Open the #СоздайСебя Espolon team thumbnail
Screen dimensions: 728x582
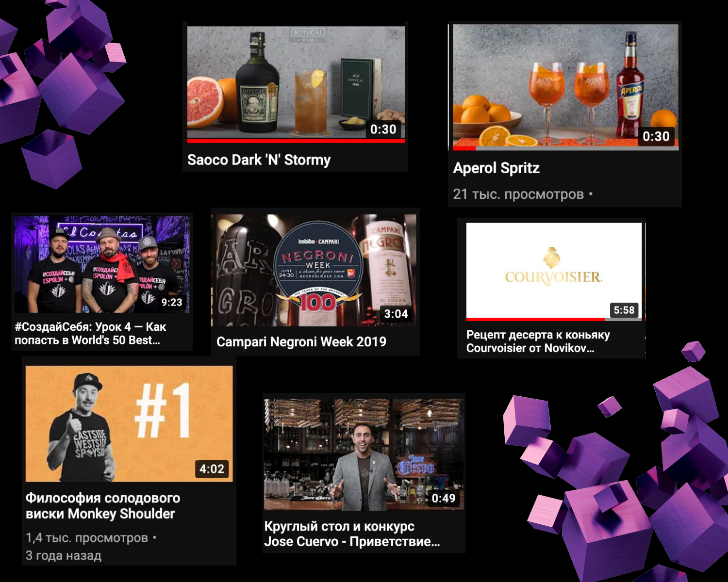[102, 264]
